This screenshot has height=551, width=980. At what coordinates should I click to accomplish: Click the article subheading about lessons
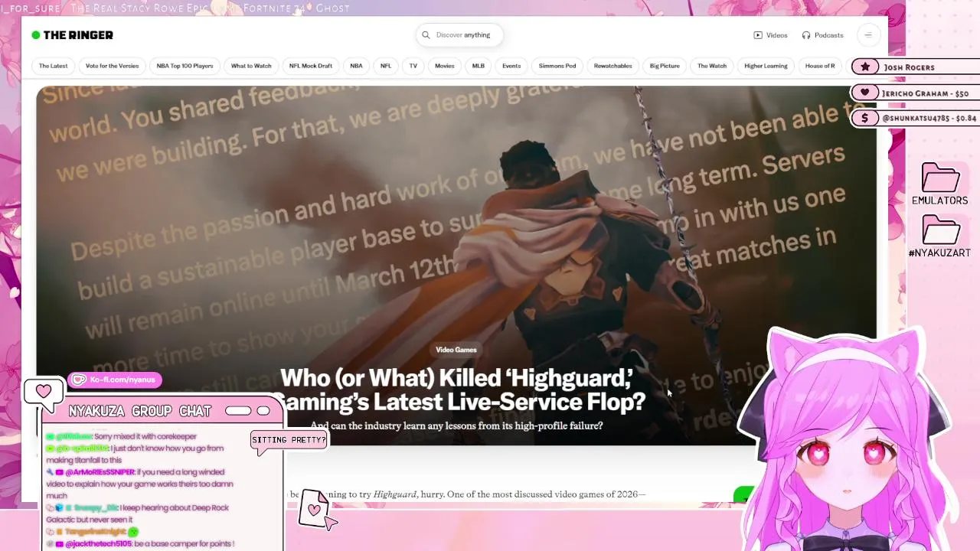[456, 425]
